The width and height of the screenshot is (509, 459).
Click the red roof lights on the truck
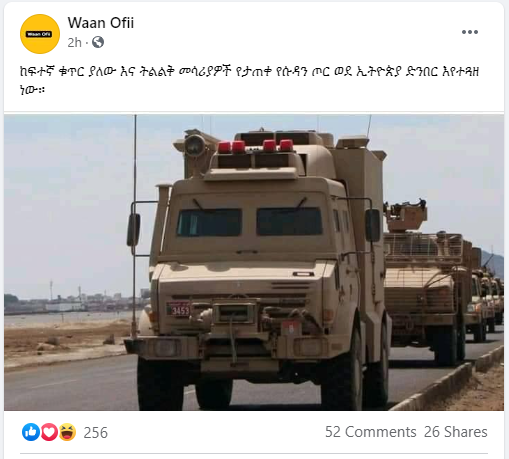click(x=255, y=146)
